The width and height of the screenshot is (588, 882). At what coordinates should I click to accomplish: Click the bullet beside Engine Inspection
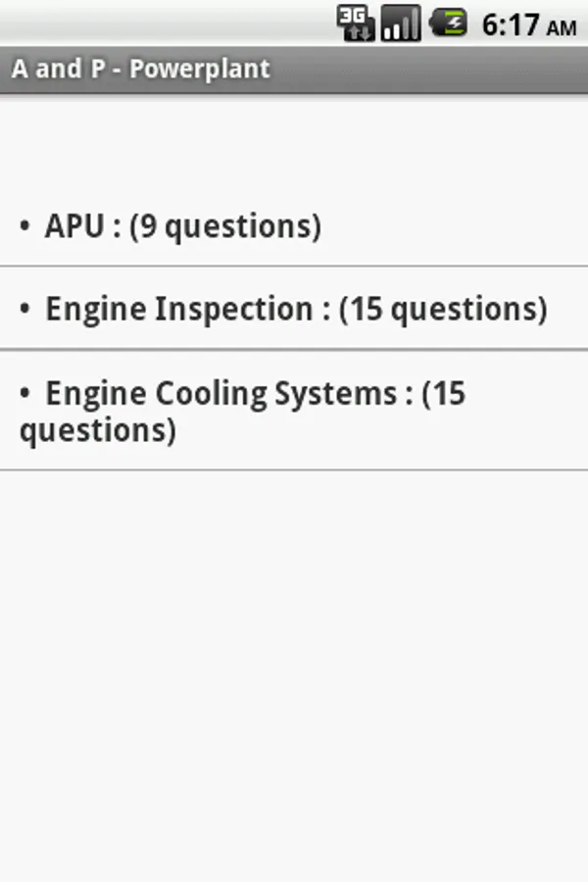click(24, 310)
